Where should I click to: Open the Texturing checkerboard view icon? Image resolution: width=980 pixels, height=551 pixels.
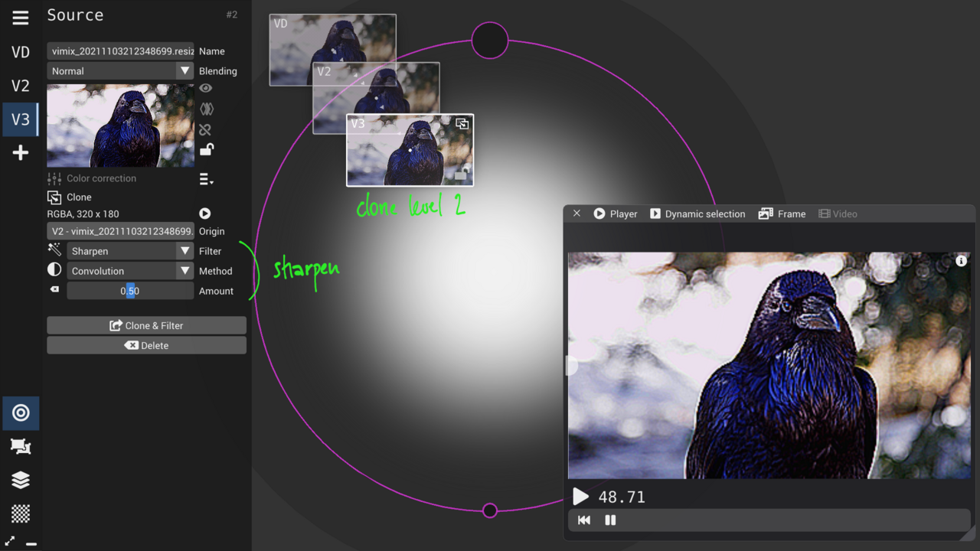[20, 514]
